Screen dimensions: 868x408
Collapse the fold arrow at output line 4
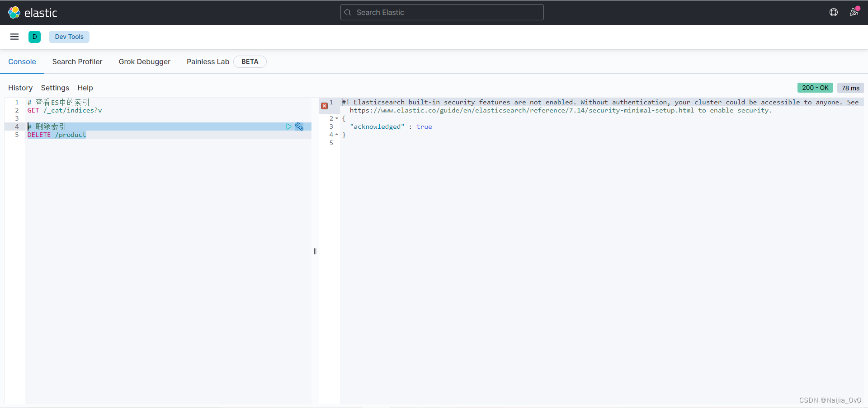click(337, 135)
